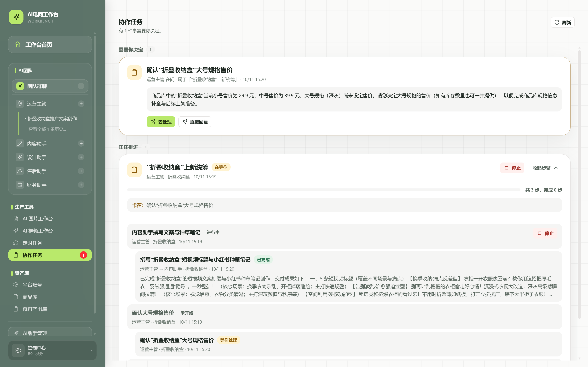The width and height of the screenshot is (588, 367).
Task: Stop the 上新统筹 task
Action: tap(512, 168)
